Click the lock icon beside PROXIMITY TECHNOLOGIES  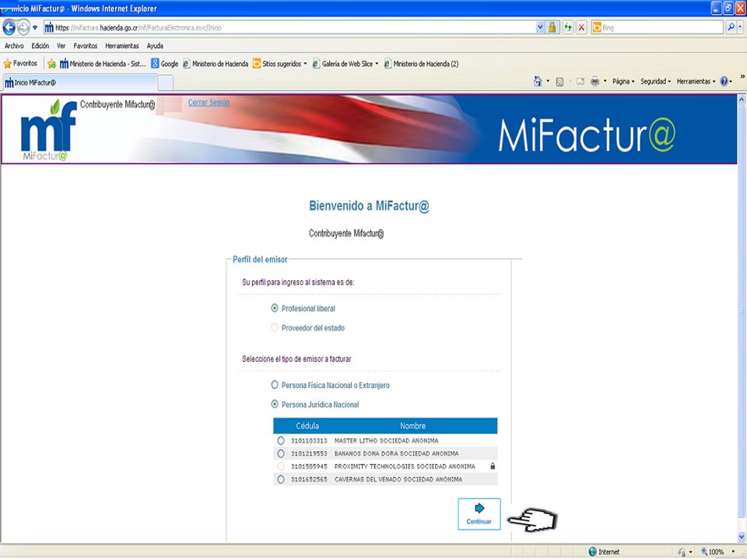pyautogui.click(x=493, y=466)
